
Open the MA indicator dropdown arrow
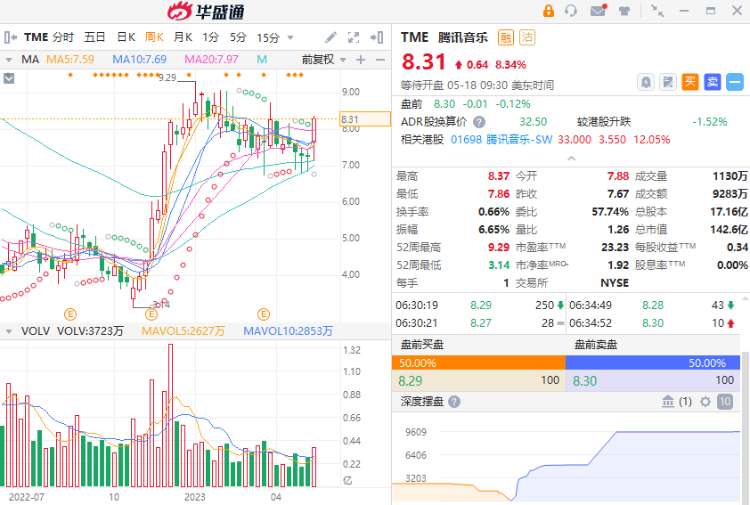(x=8, y=60)
